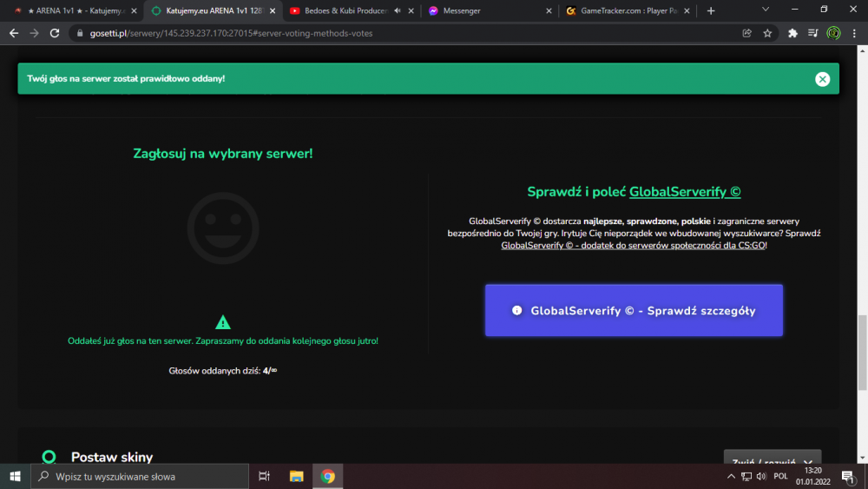Mute the audio icon on the Bedoes tab
Viewport: 868px width, 489px height.
click(398, 10)
